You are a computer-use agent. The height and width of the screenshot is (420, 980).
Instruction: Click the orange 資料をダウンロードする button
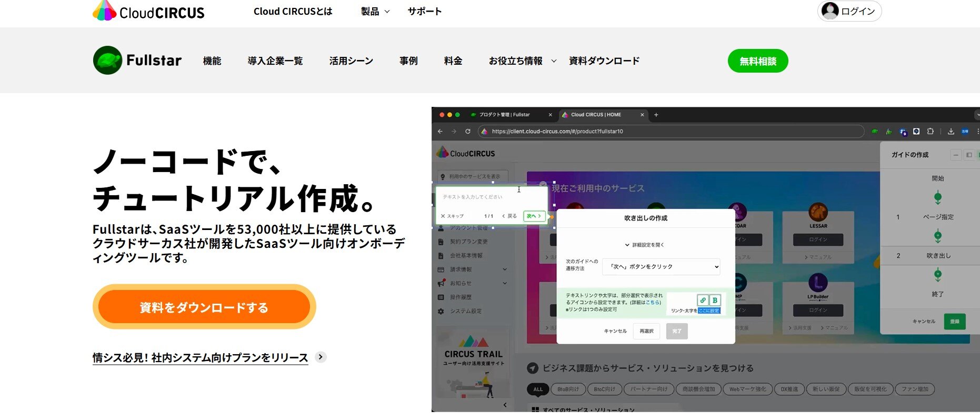204,307
